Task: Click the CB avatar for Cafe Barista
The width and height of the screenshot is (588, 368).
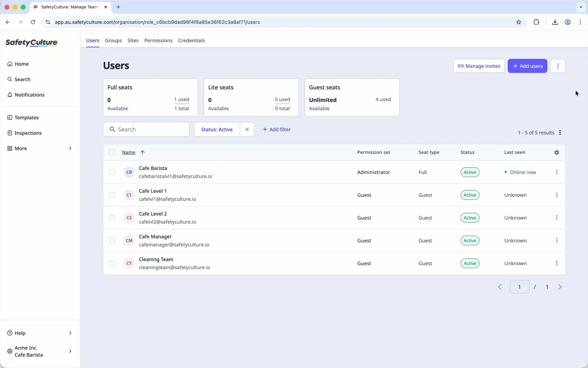Action: pyautogui.click(x=129, y=172)
